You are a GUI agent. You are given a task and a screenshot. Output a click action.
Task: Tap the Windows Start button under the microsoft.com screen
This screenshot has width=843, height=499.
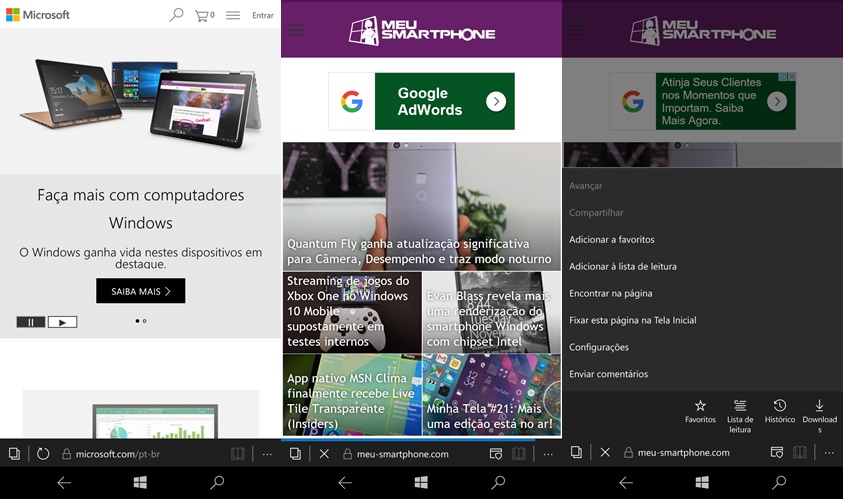pos(140,482)
